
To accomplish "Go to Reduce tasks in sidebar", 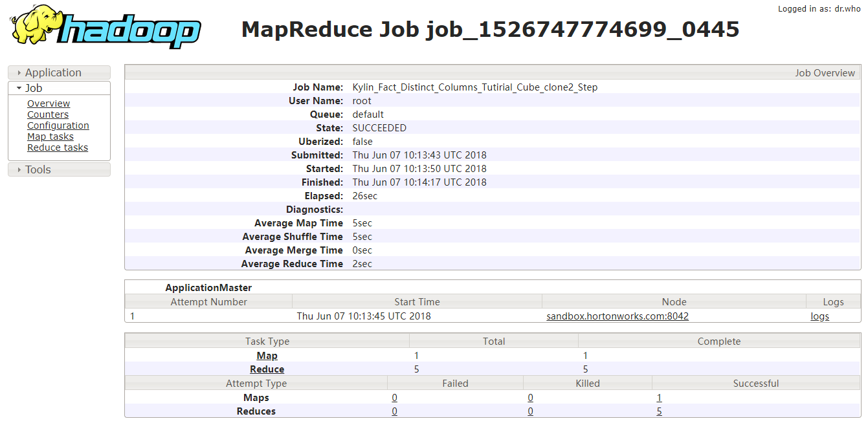I will [x=58, y=147].
